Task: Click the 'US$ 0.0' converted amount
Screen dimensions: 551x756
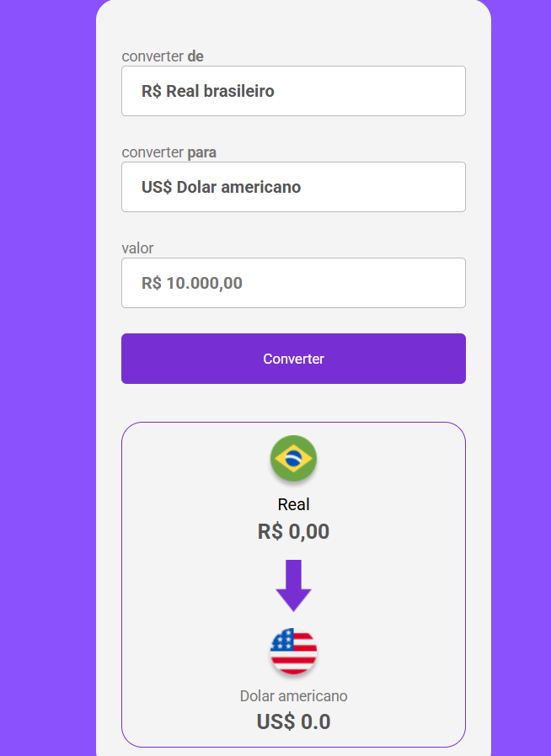Action: point(293,721)
